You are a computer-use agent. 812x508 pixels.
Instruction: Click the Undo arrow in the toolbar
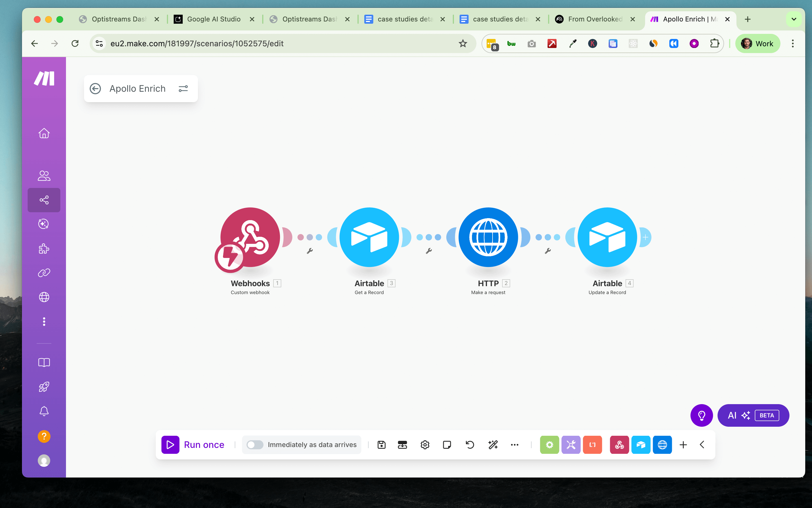pyautogui.click(x=470, y=445)
